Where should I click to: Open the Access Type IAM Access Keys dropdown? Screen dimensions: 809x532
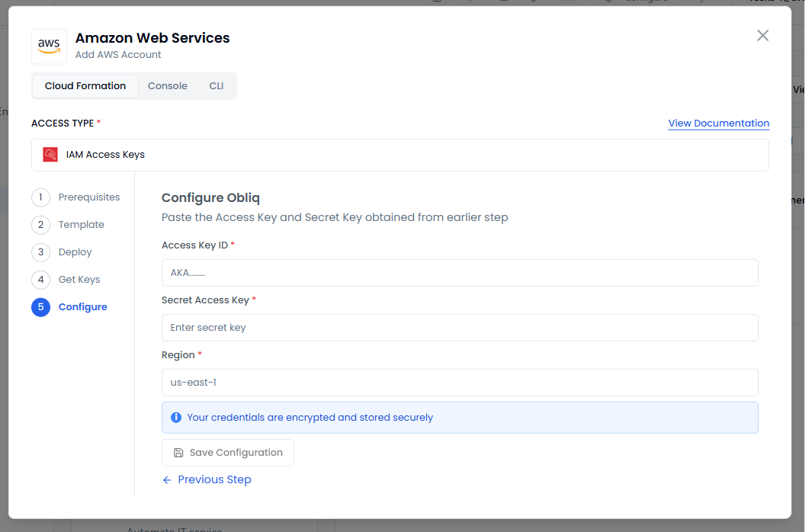(x=400, y=155)
